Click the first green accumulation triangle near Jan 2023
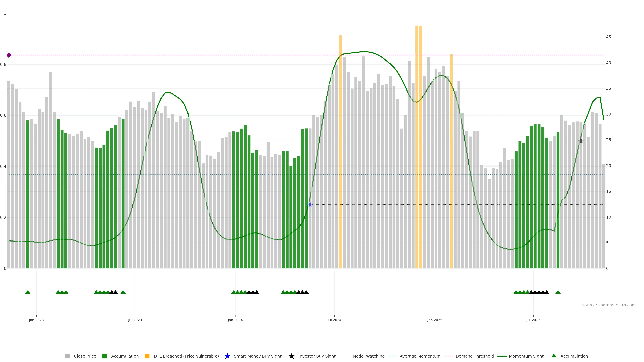The height and width of the screenshot is (362, 644). click(x=28, y=292)
